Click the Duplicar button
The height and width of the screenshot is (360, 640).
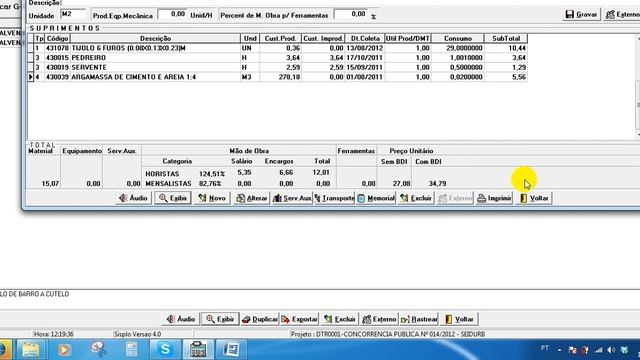pos(260,319)
